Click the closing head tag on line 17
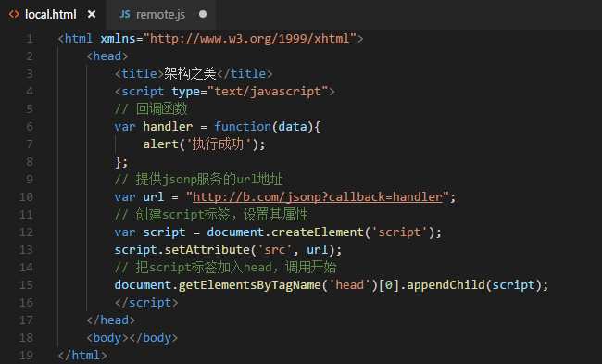This screenshot has width=602, height=364. [110, 320]
